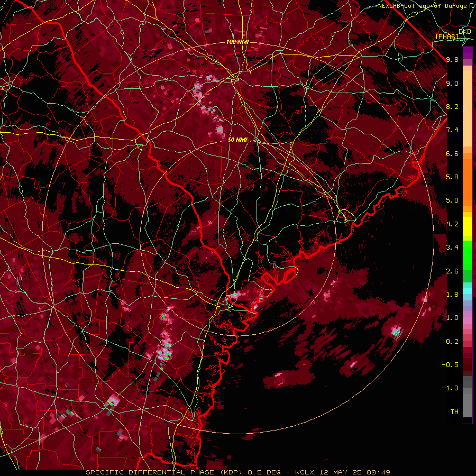
Task: Click the [PHAS] units label
Action: tap(447, 36)
